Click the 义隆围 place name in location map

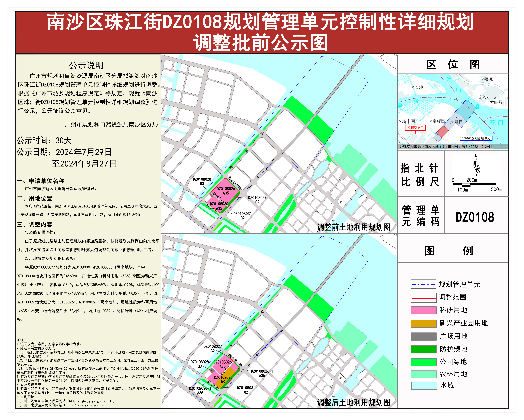pos(457,121)
